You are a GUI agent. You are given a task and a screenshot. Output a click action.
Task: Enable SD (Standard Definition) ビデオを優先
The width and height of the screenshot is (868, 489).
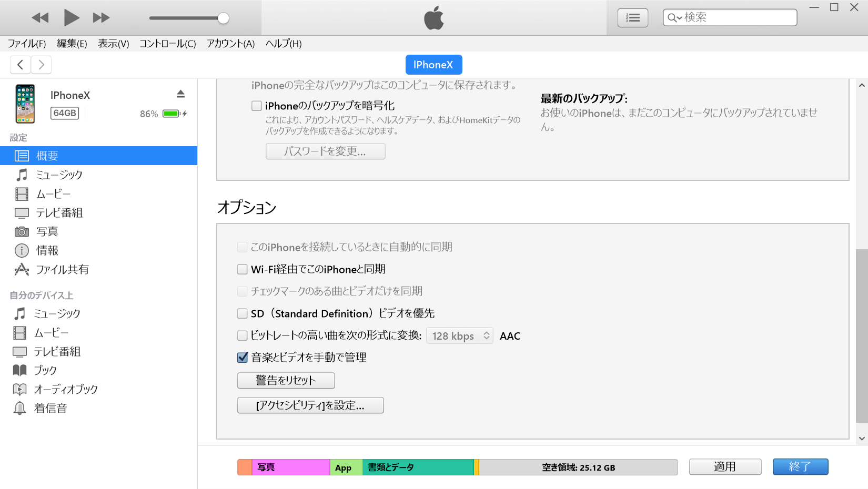(x=243, y=313)
